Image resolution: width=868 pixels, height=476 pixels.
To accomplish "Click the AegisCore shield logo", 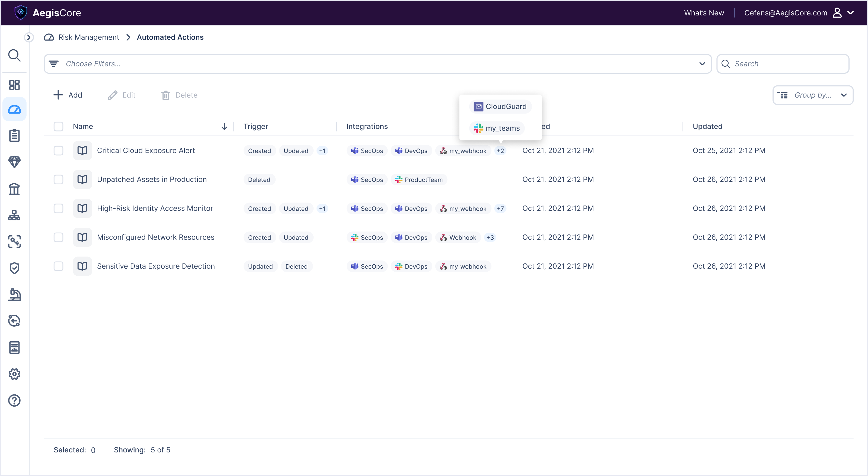I will pos(21,12).
